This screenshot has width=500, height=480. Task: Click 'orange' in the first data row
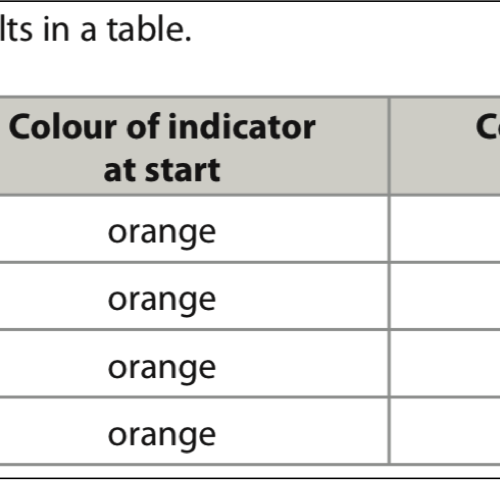(x=162, y=234)
